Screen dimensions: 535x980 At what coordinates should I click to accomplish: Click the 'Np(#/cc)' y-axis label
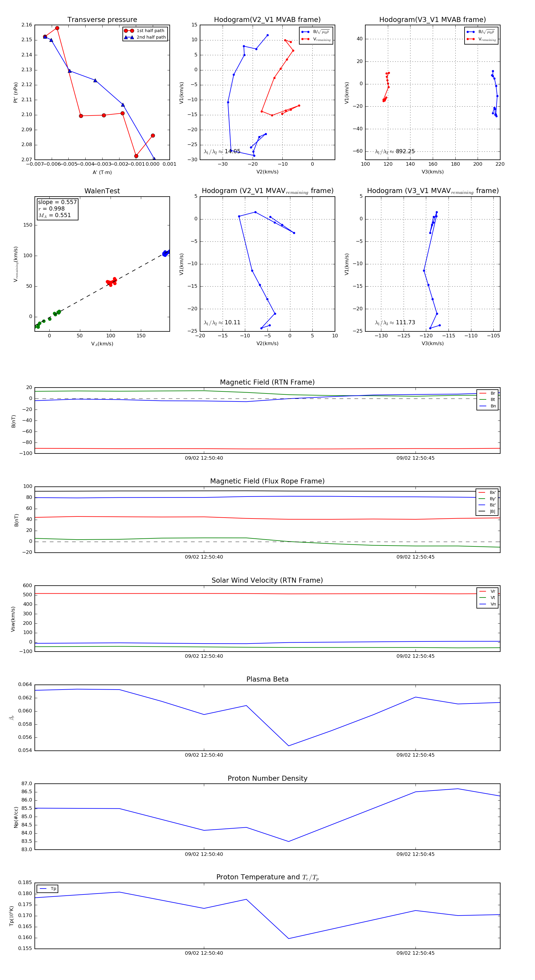[x=16, y=818]
